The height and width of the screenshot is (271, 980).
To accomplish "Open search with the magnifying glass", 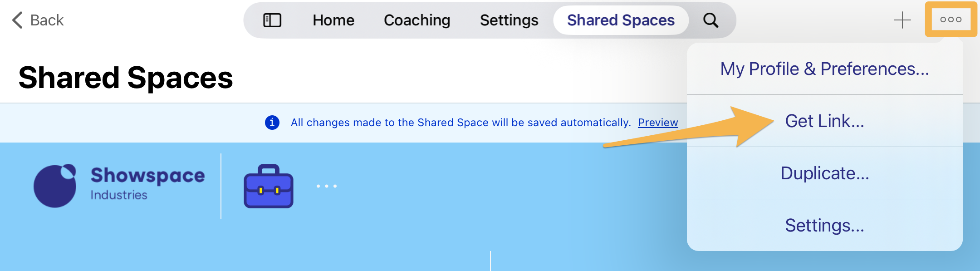I will tap(710, 20).
